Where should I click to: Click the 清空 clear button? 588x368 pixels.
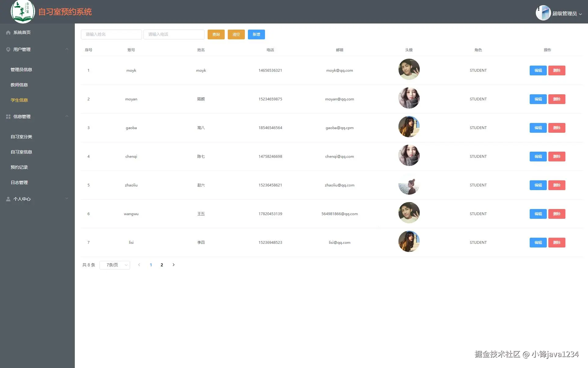coord(236,34)
